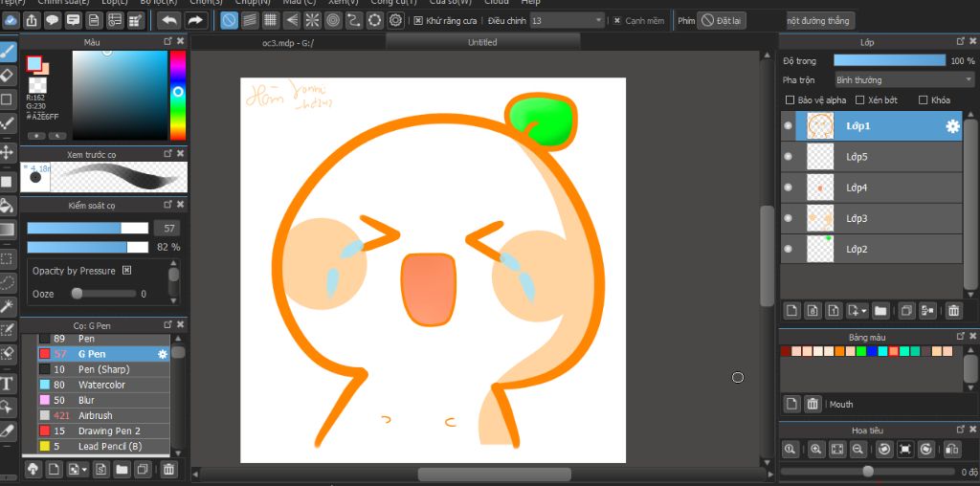Enable Bảo vệ alpha checkbox
Image resolution: width=980 pixels, height=486 pixels.
pyautogui.click(x=790, y=99)
